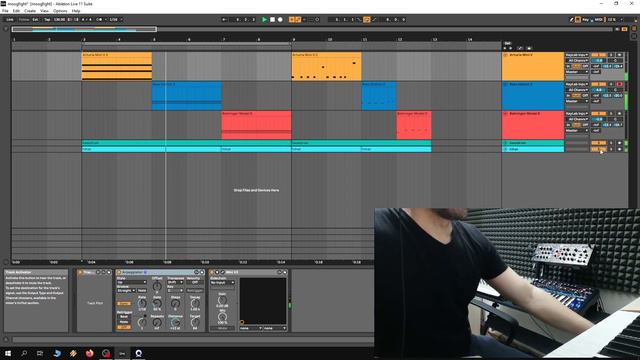
Task: Start playback with the Play button
Action: click(x=264, y=19)
